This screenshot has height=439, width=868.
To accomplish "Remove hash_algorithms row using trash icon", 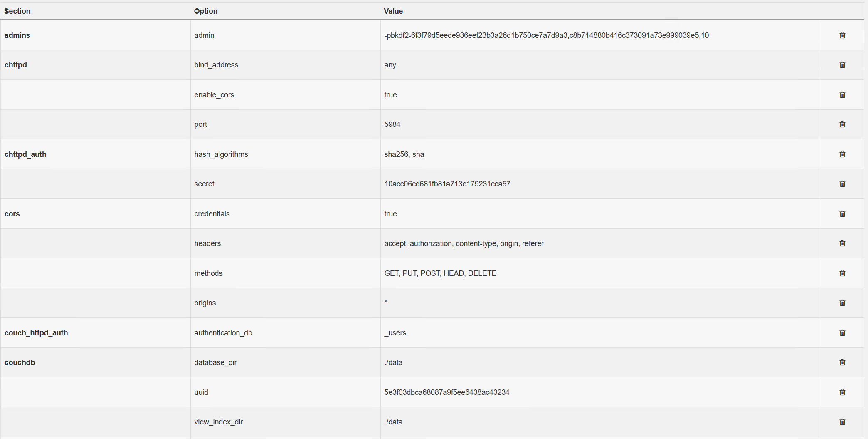I will 842,154.
